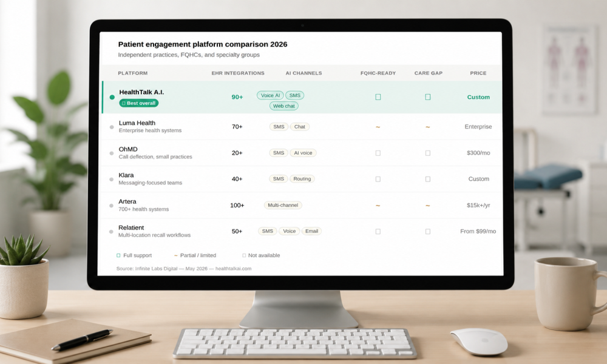Viewport: 607px width, 364px height.
Task: Select the Multi-channel tag for Artera
Action: pos(283,206)
